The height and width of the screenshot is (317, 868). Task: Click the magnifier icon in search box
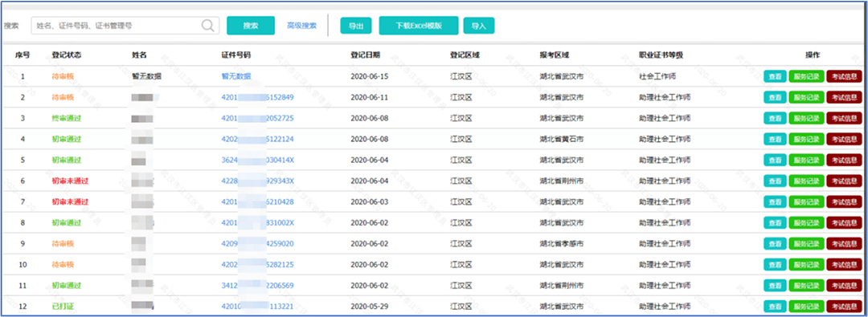pos(207,26)
